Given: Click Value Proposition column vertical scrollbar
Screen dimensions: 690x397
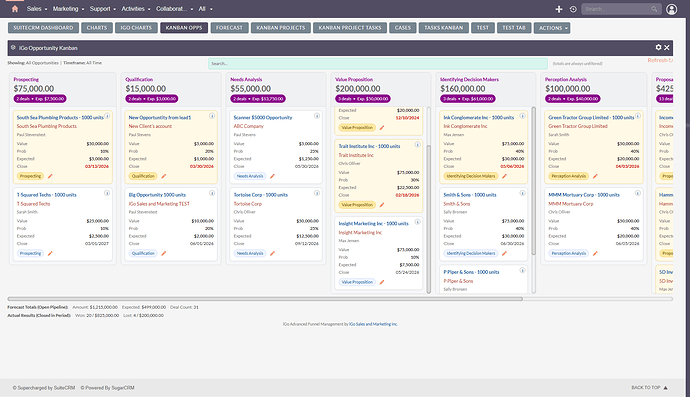Looking at the screenshot, I should click(429, 219).
